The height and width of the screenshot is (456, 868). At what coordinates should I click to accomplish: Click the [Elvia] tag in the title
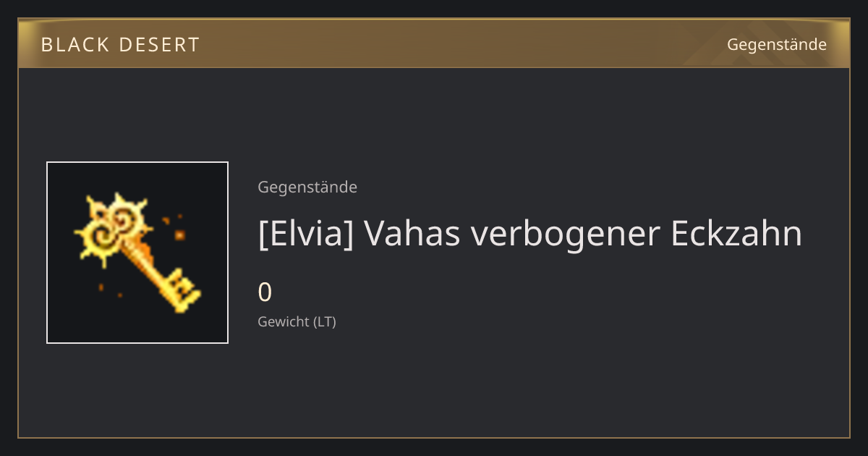(305, 233)
